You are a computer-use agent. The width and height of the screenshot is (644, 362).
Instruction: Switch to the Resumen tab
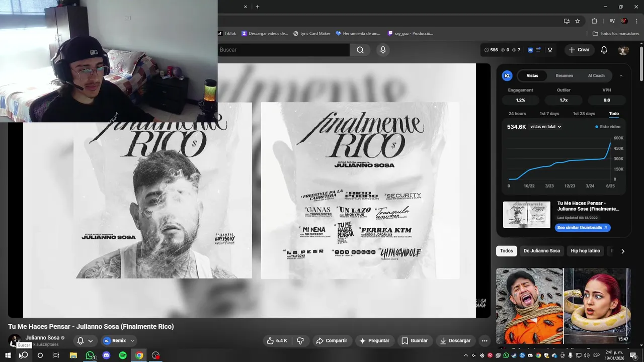click(x=564, y=75)
